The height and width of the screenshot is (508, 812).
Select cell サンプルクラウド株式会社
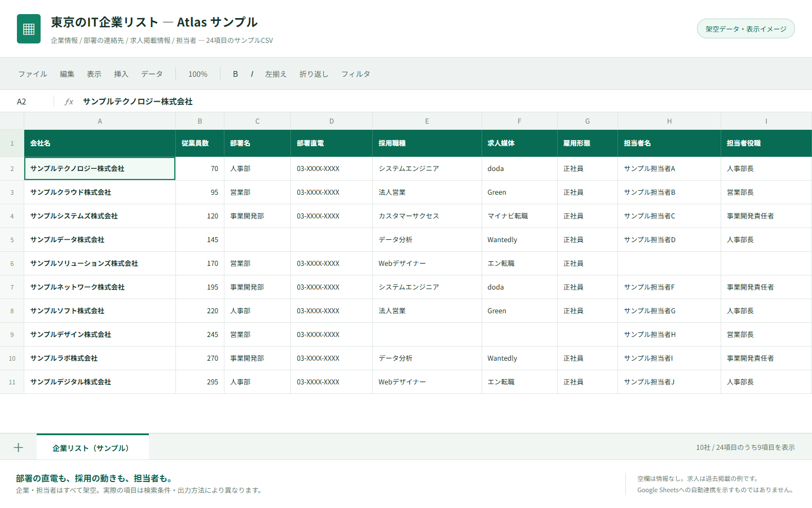click(x=100, y=192)
